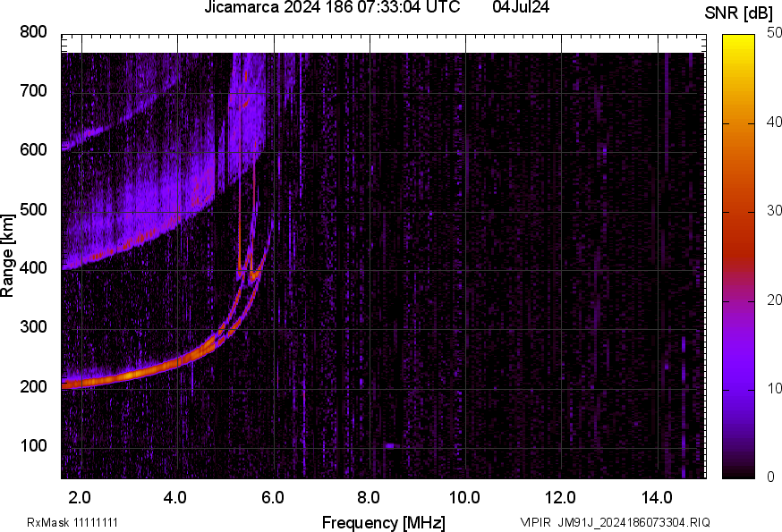Image resolution: width=782 pixels, height=532 pixels.
Task: Click the colorbar tick value 50
Action: (x=774, y=33)
